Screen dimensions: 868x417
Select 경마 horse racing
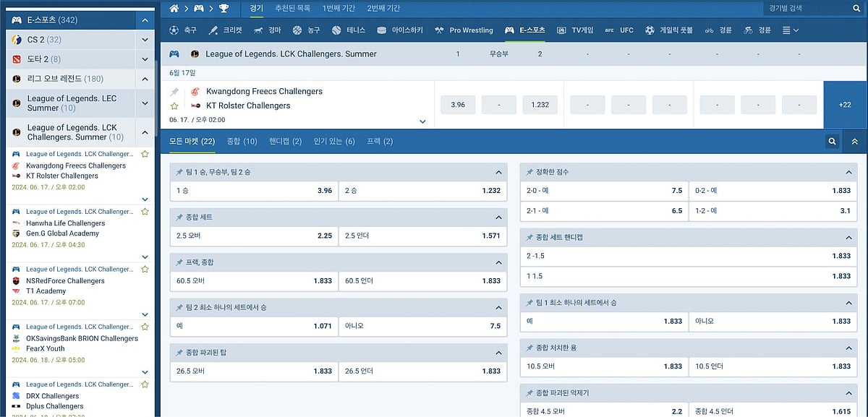click(268, 30)
